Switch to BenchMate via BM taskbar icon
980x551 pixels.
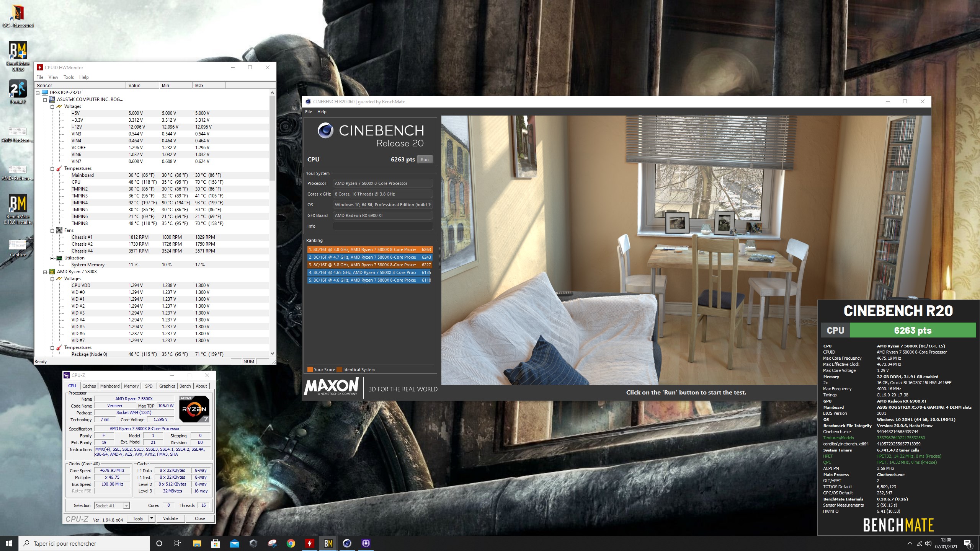click(328, 543)
